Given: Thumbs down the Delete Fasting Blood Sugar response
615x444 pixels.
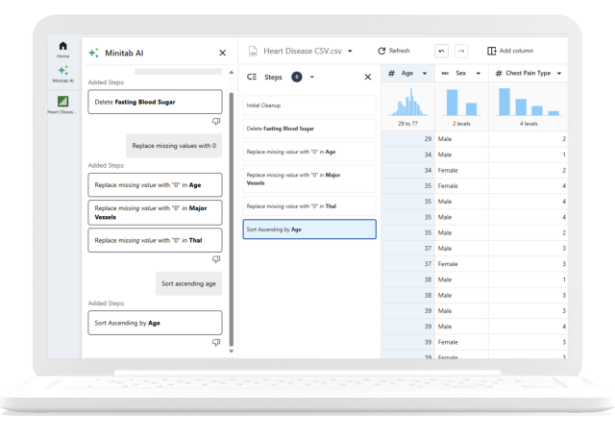Looking at the screenshot, I should [x=216, y=122].
